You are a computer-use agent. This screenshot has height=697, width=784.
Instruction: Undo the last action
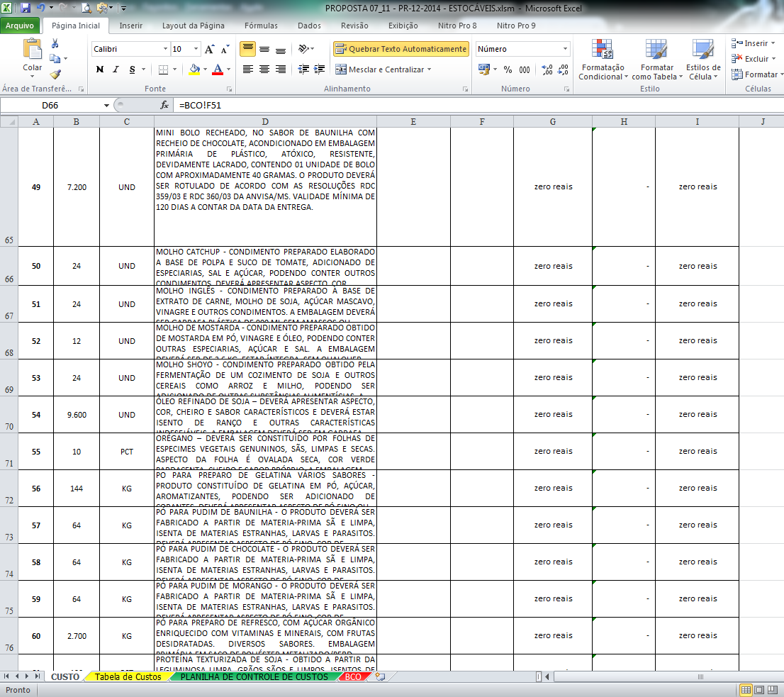click(x=41, y=8)
